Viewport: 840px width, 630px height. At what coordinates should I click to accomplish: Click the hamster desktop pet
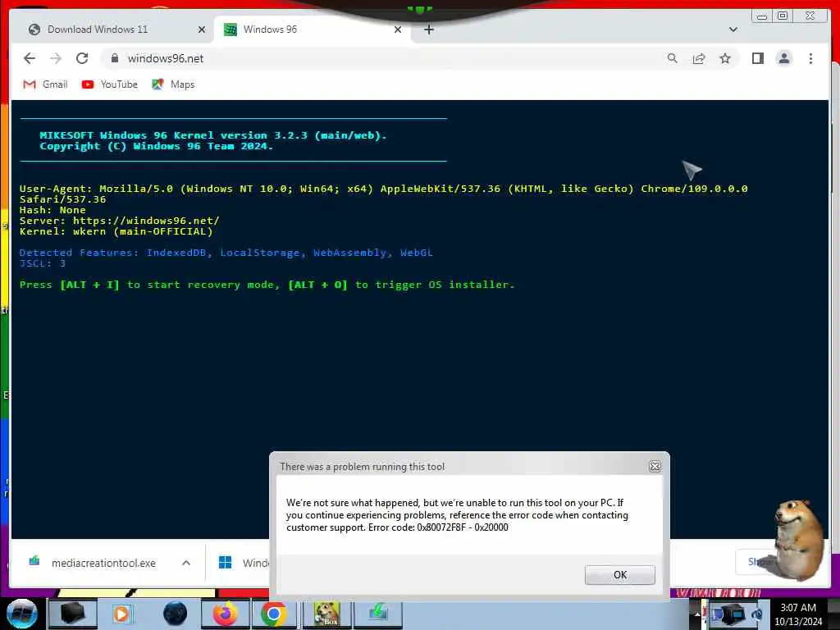797,540
